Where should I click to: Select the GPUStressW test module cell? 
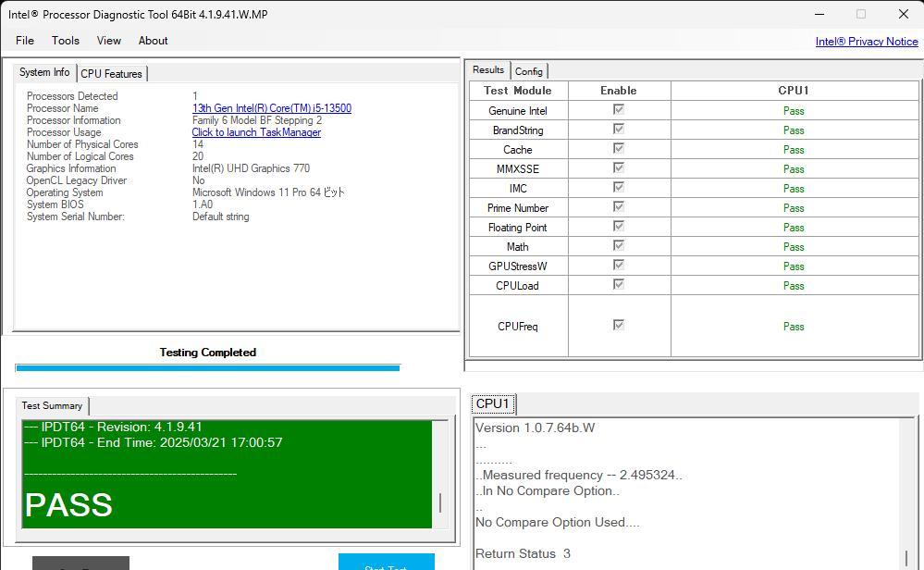[x=518, y=266]
